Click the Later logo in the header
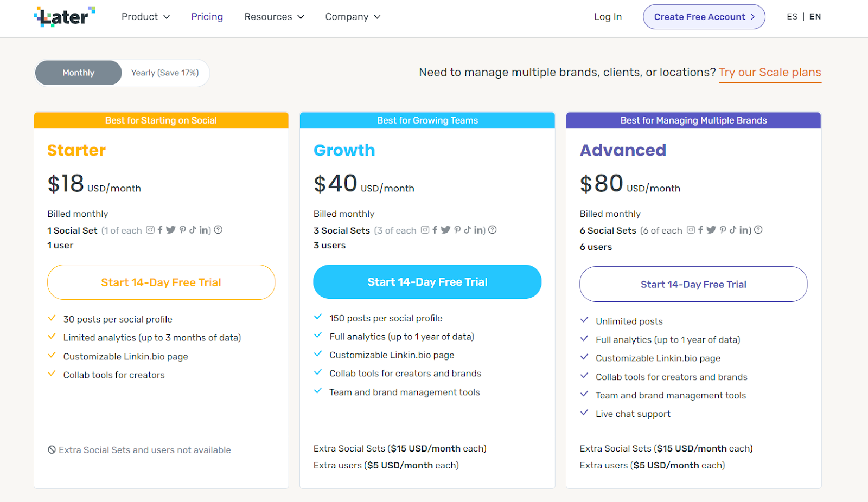This screenshot has height=502, width=868. 64,17
